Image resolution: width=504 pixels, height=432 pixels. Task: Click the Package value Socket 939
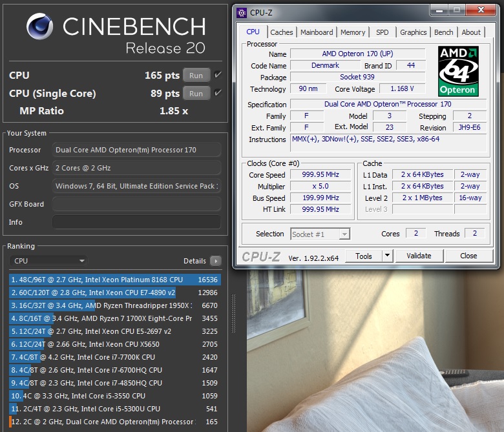357,77
